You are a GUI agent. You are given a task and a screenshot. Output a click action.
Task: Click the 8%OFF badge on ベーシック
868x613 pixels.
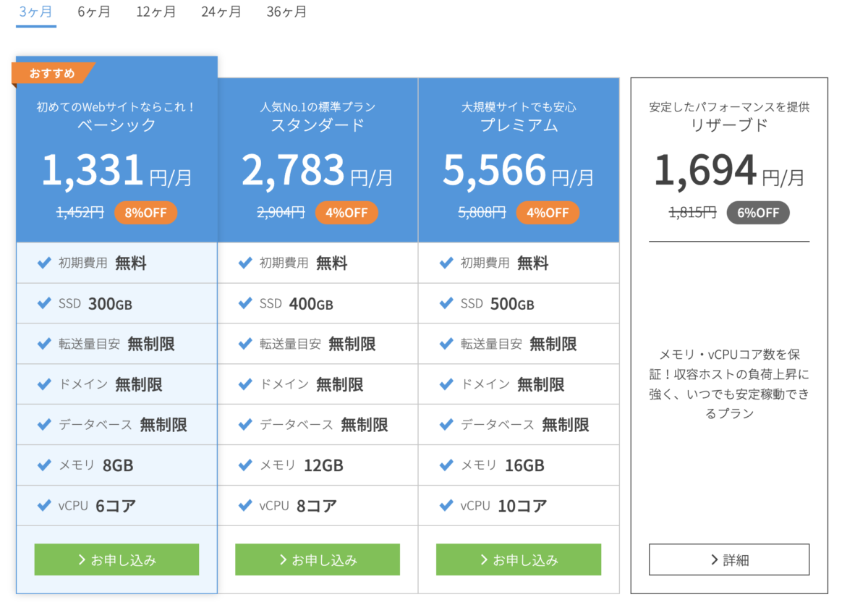pyautogui.click(x=145, y=213)
